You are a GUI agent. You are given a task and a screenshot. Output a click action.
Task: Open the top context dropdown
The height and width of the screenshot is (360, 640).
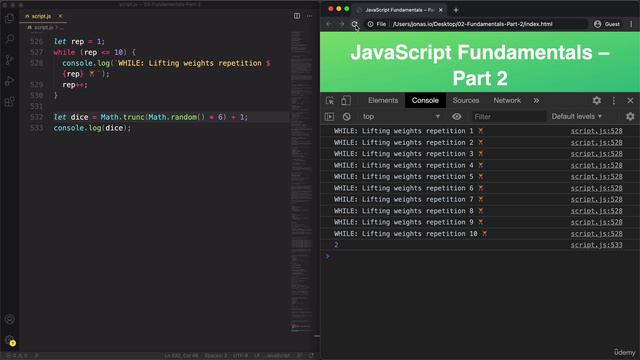click(401, 117)
